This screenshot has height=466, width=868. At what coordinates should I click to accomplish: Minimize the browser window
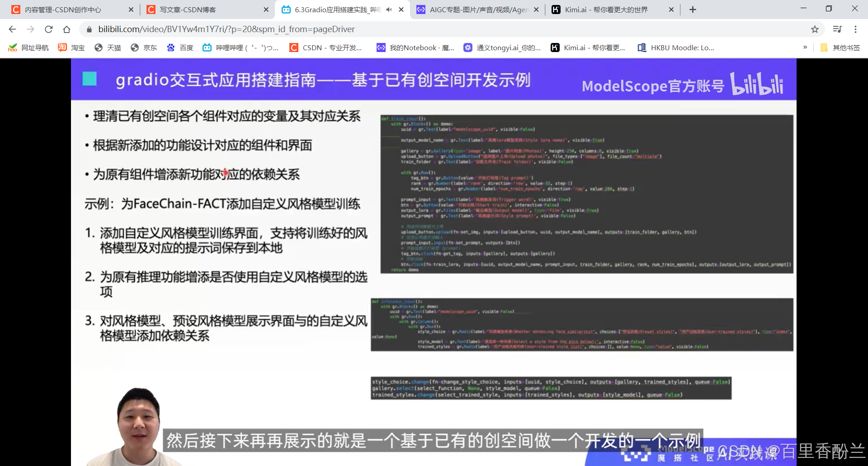pyautogui.click(x=803, y=9)
